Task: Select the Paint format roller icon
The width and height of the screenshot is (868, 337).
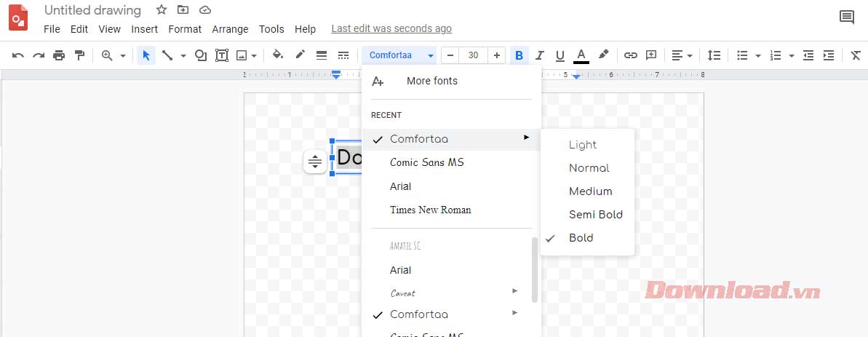Action: pos(80,55)
